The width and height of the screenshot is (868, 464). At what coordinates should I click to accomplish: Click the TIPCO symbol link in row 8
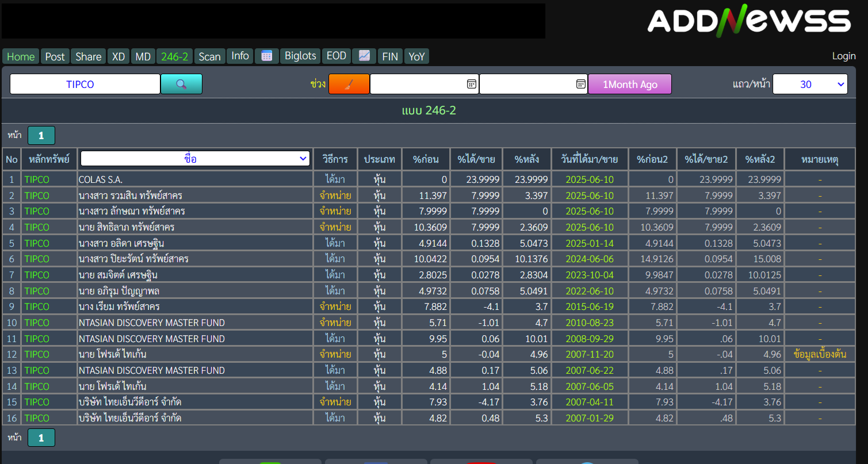[x=37, y=291]
